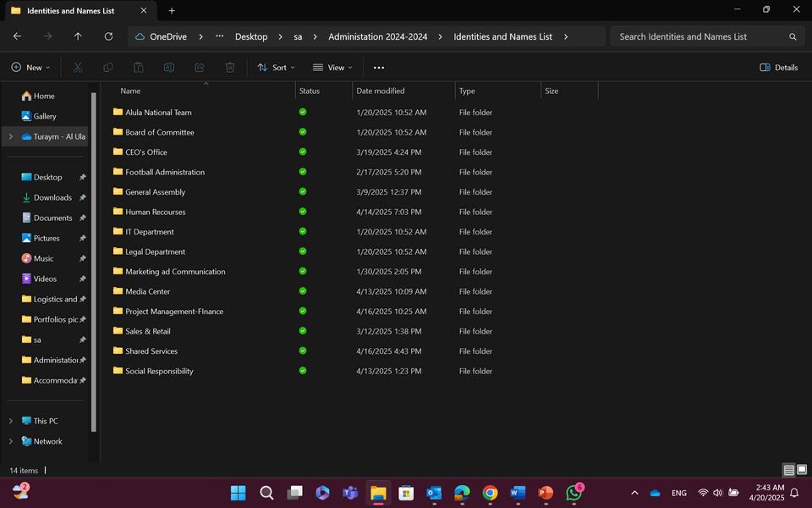Open Google Chrome from the taskbar

[490, 493]
